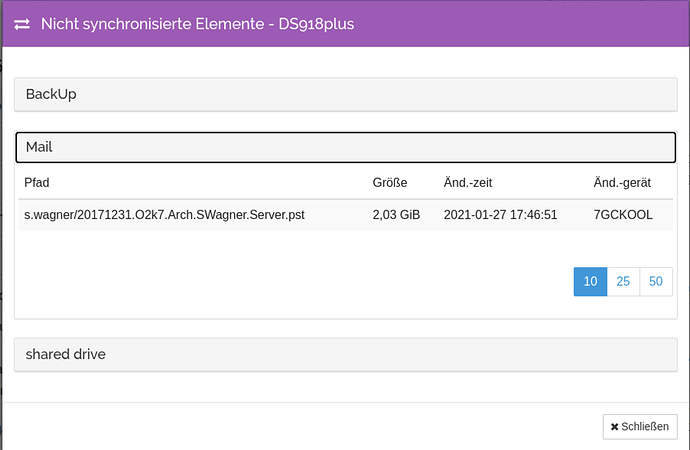The height and width of the screenshot is (450, 690).
Task: Click the sync arrows icon in header
Action: (22, 24)
